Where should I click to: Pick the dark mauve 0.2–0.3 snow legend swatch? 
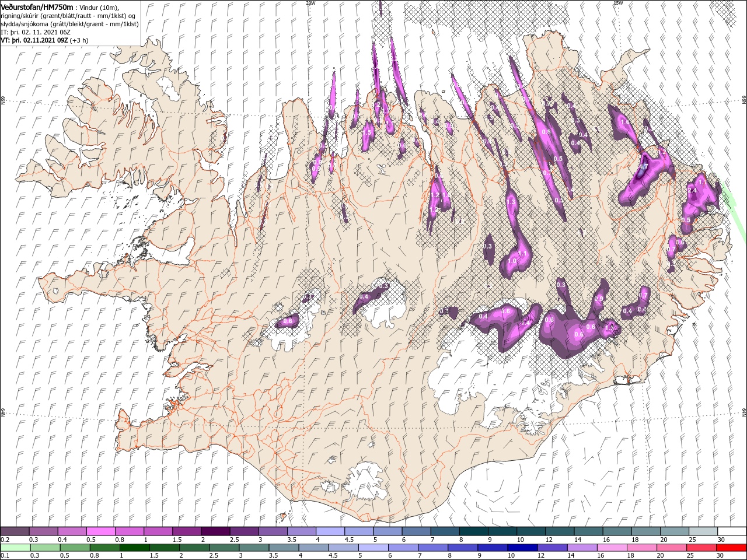[x=15, y=531]
